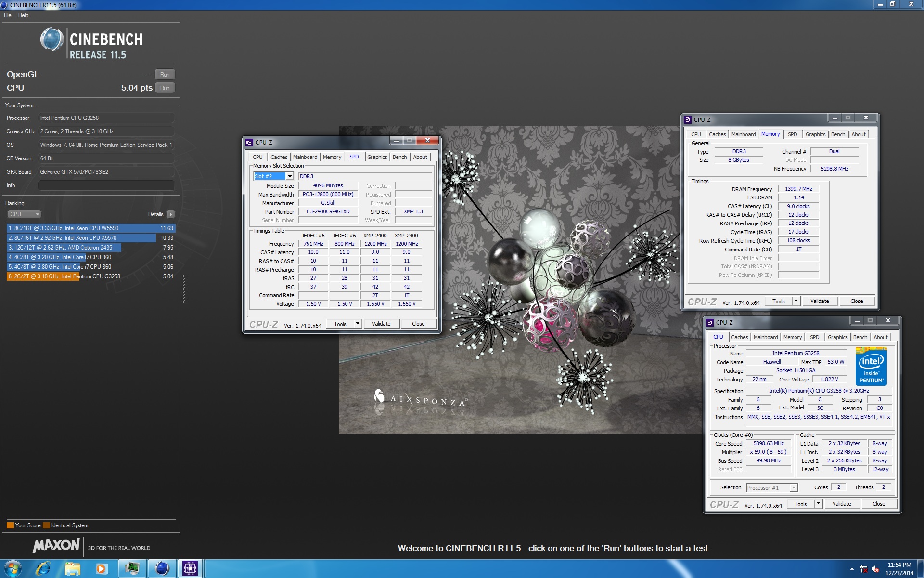This screenshot has width=924, height=578.
Task: Switch to Caches tab in Memory window
Action: coord(717,134)
